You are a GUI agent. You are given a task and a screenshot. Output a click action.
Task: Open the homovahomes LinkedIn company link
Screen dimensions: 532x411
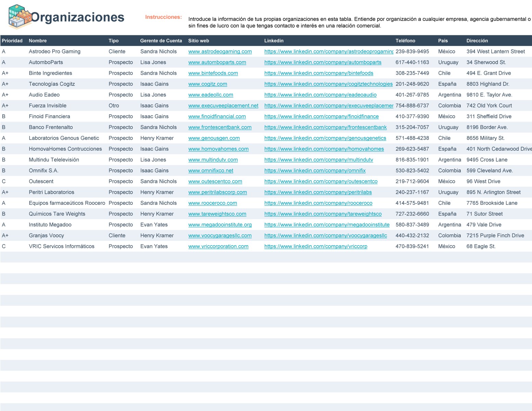(x=324, y=149)
